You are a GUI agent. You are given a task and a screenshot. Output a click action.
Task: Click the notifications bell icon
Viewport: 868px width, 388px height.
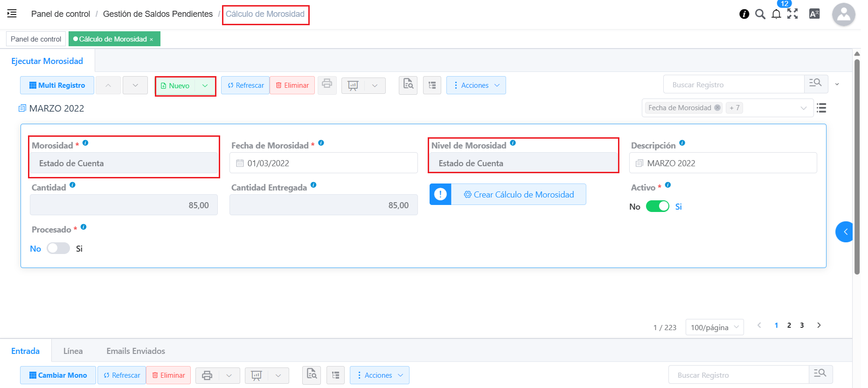pos(776,14)
